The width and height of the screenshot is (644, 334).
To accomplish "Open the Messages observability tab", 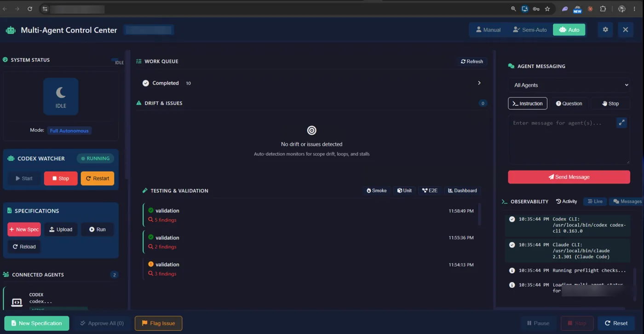I will click(627, 201).
